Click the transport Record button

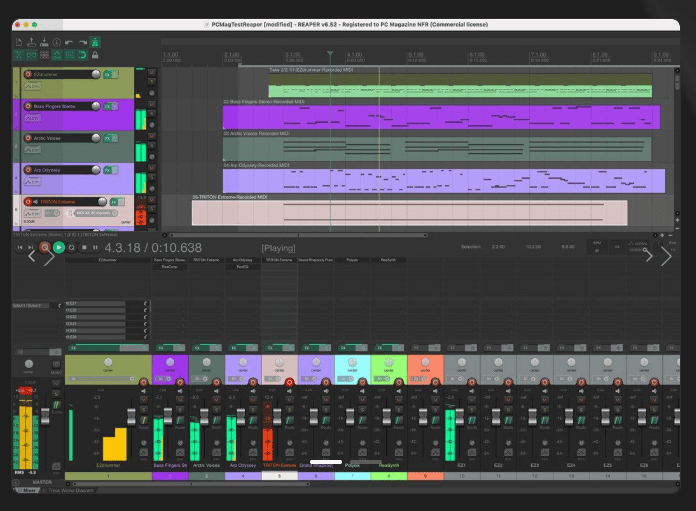44,247
